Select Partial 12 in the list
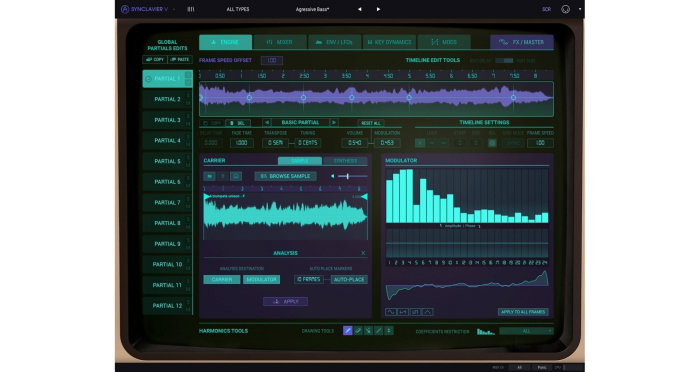Image resolution: width=700 pixels, height=372 pixels. click(x=167, y=305)
